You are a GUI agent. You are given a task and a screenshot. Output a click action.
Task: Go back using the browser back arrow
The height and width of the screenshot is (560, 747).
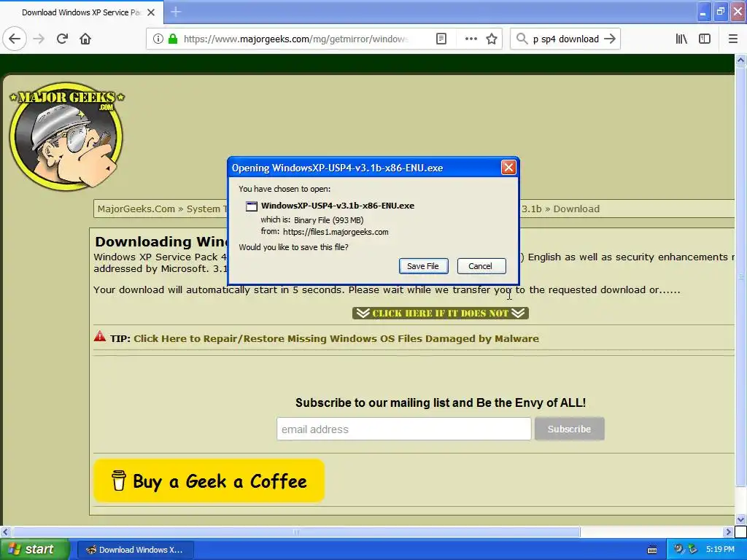[15, 39]
